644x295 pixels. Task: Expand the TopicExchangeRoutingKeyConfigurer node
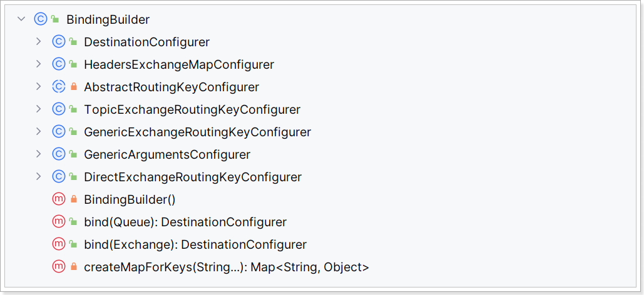pos(39,109)
